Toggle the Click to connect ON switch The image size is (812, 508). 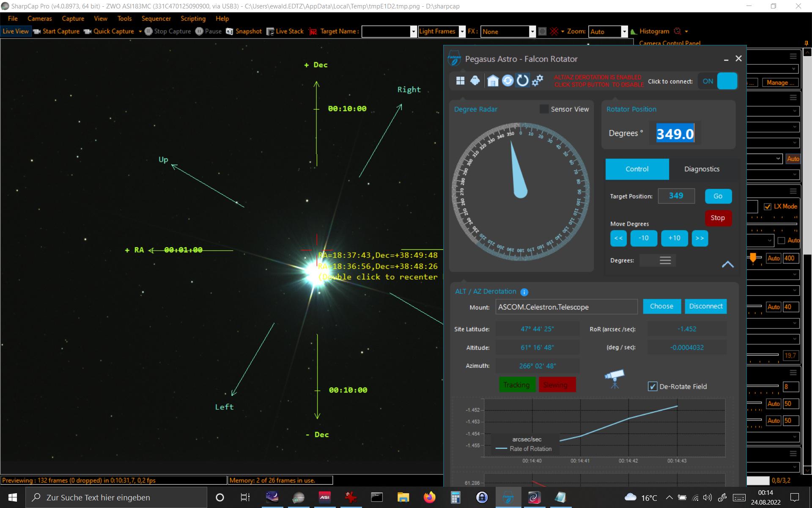point(718,81)
